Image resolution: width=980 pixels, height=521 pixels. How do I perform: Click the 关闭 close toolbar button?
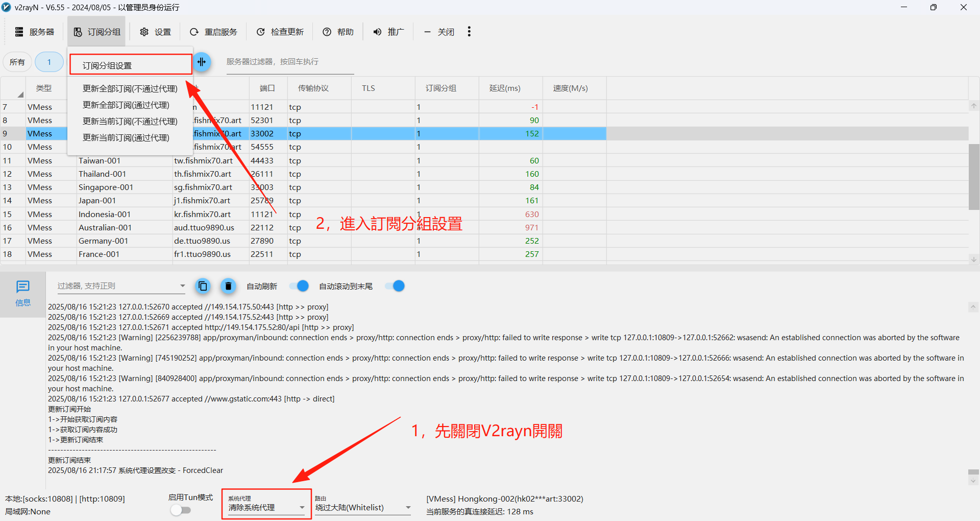click(439, 32)
